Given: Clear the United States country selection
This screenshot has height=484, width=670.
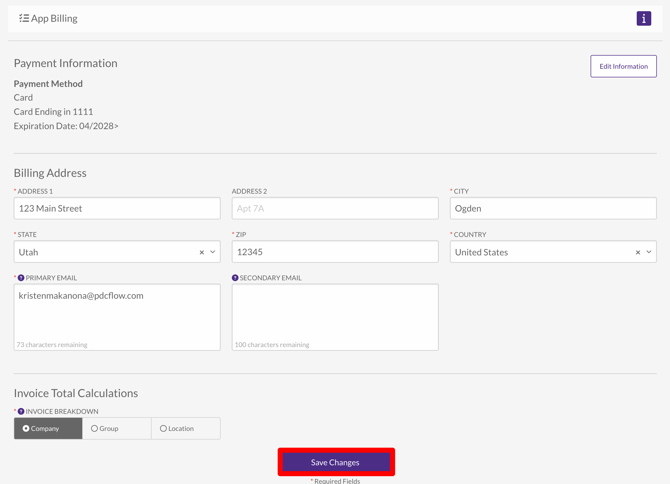Looking at the screenshot, I should 638,252.
